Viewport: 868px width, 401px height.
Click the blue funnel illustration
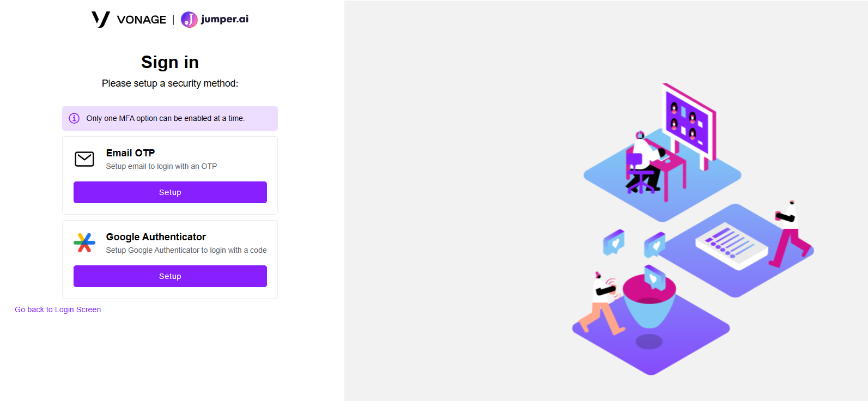coord(649,300)
